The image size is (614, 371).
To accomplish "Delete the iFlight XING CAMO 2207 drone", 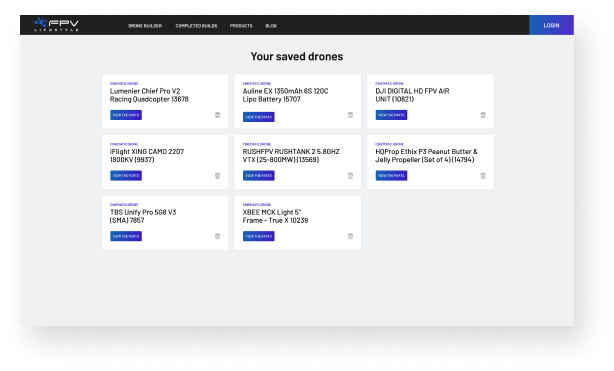I will tap(217, 176).
